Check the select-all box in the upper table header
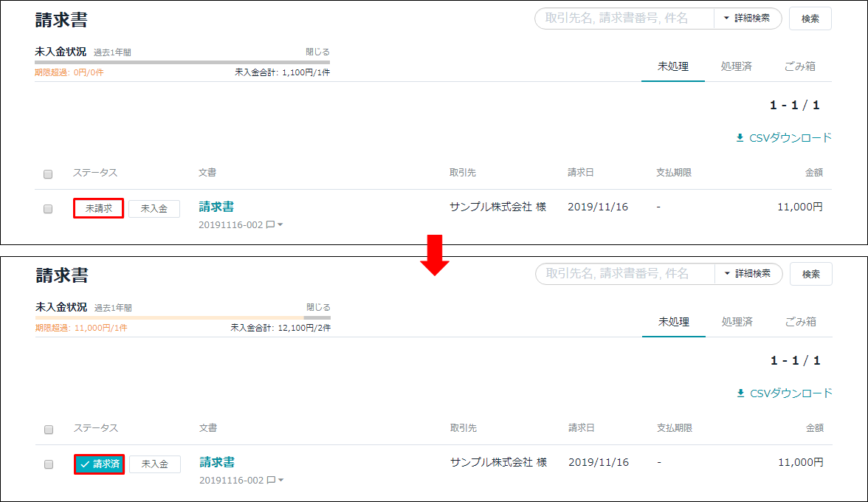Viewport: 868px width, 502px height. tap(48, 174)
